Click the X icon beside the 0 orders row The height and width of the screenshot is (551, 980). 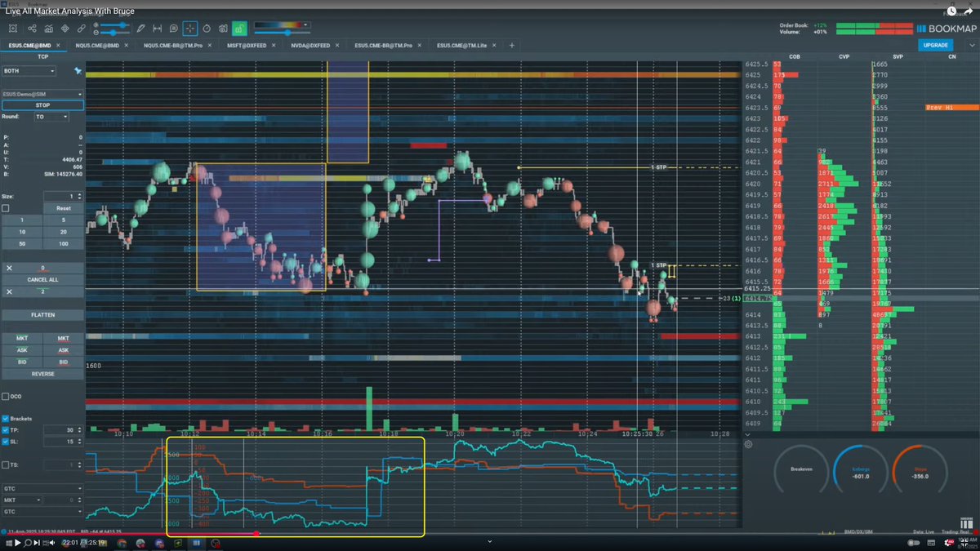[9, 268]
